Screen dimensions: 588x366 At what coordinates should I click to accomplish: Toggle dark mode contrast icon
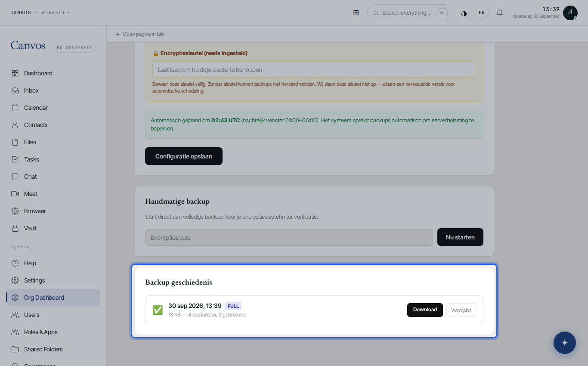point(464,13)
